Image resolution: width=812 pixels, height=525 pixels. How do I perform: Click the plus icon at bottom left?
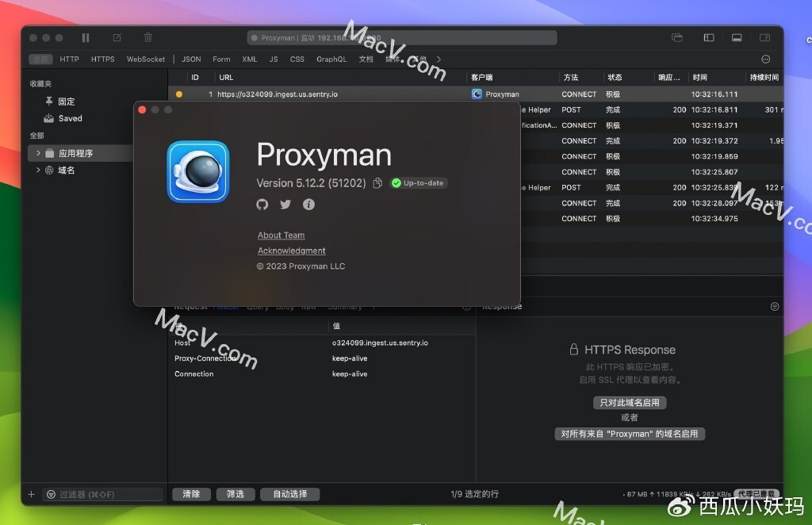[x=32, y=494]
